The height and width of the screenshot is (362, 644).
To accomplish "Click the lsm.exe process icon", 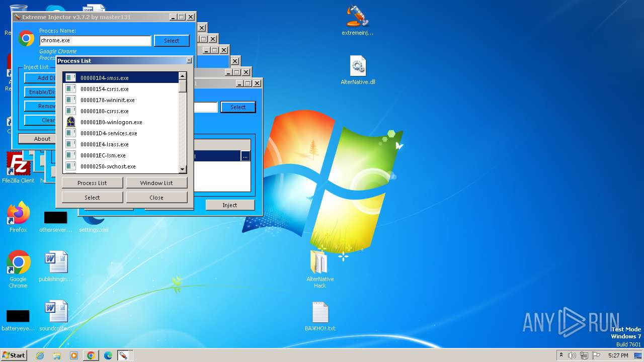I will (x=71, y=155).
